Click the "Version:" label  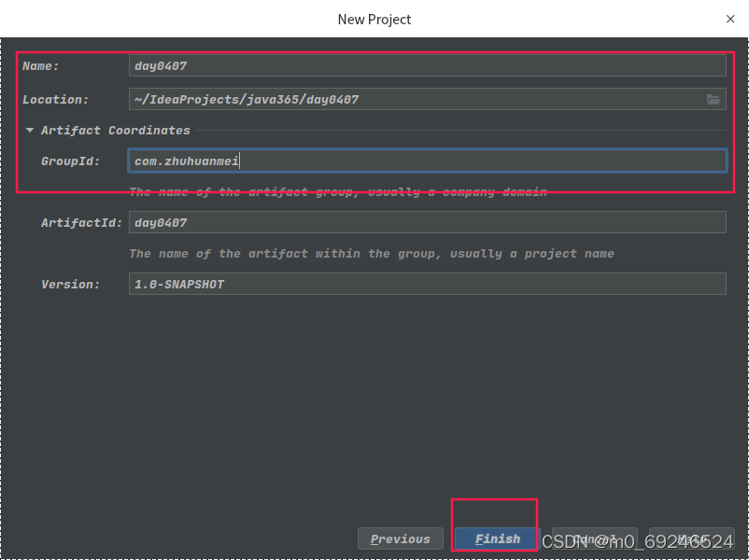[x=70, y=285]
